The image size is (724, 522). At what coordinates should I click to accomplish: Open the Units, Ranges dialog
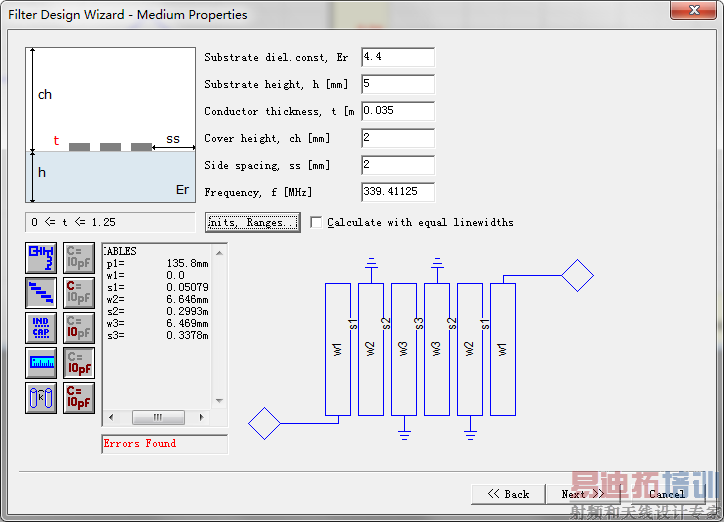pyautogui.click(x=253, y=222)
